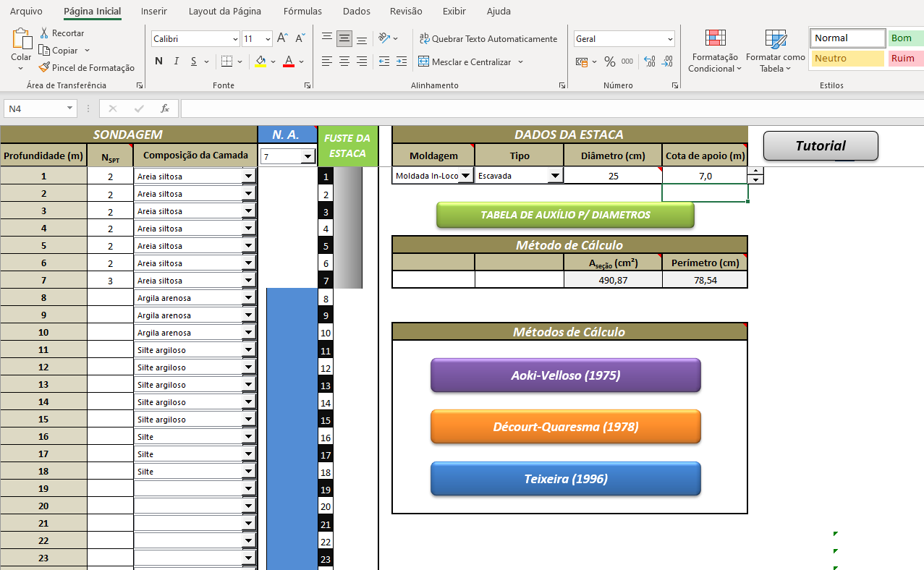Image resolution: width=924 pixels, height=570 pixels.
Task: Click Tabela de Auxílio p/ Diametros button
Action: (565, 215)
